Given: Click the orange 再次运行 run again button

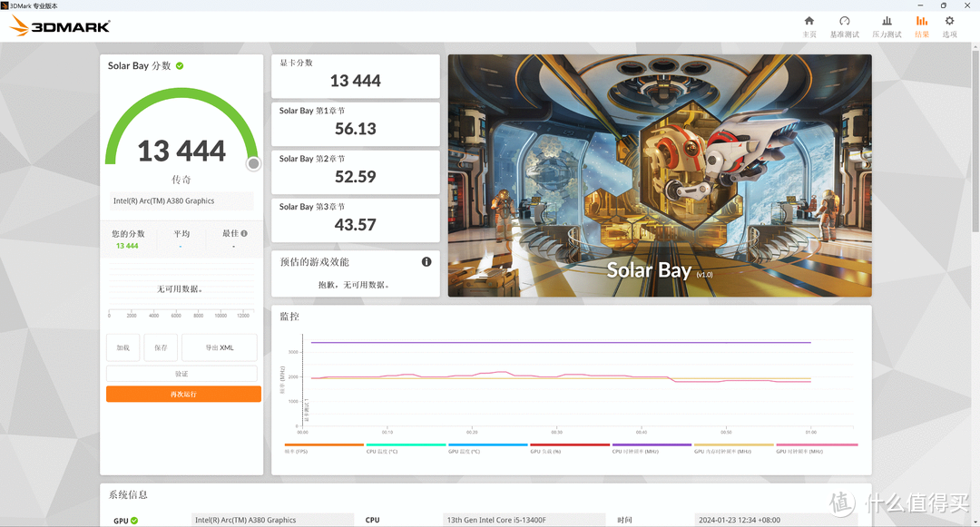Looking at the screenshot, I should pos(183,394).
